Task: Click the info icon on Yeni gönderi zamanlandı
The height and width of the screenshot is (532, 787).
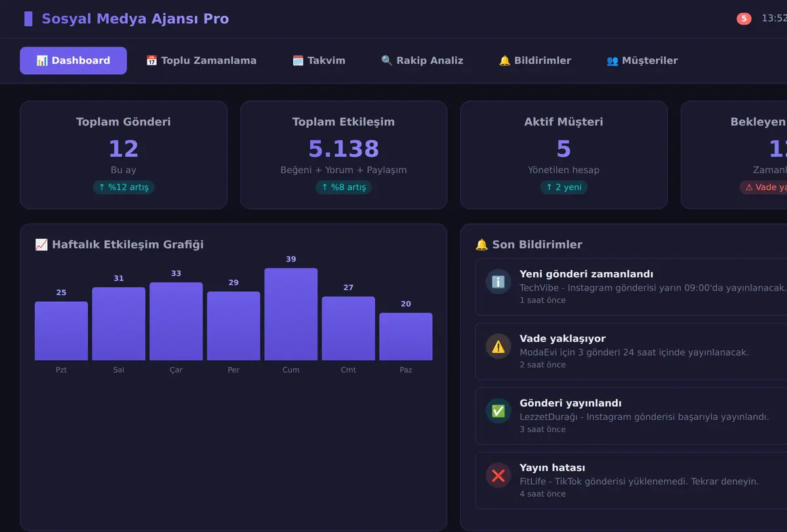Action: pyautogui.click(x=498, y=281)
